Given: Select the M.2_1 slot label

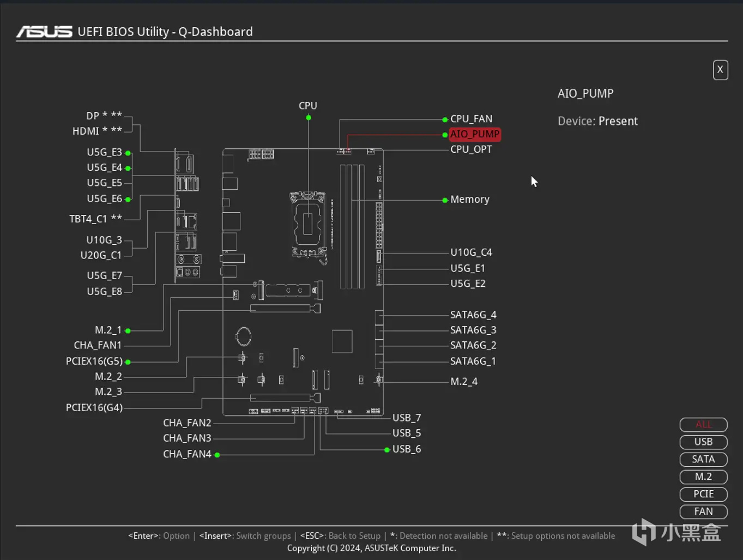Looking at the screenshot, I should click(x=108, y=330).
